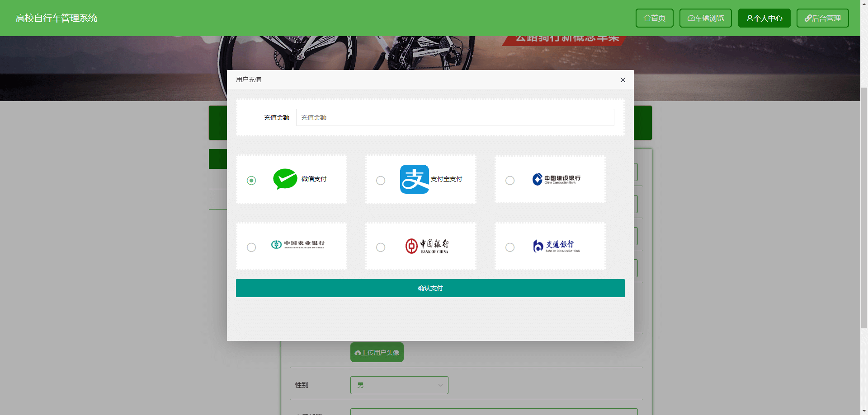The width and height of the screenshot is (868, 415).
Task: Open the 首页 home nav button
Action: pos(655,18)
